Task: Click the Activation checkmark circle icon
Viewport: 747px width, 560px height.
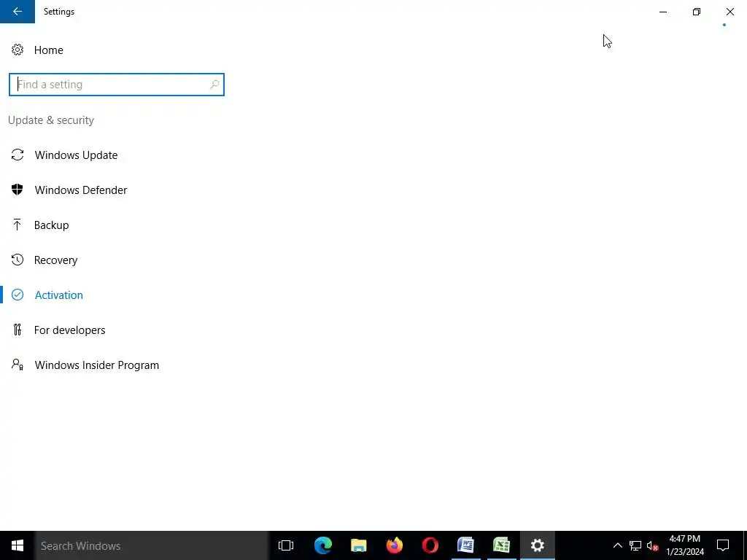Action: pos(18,295)
